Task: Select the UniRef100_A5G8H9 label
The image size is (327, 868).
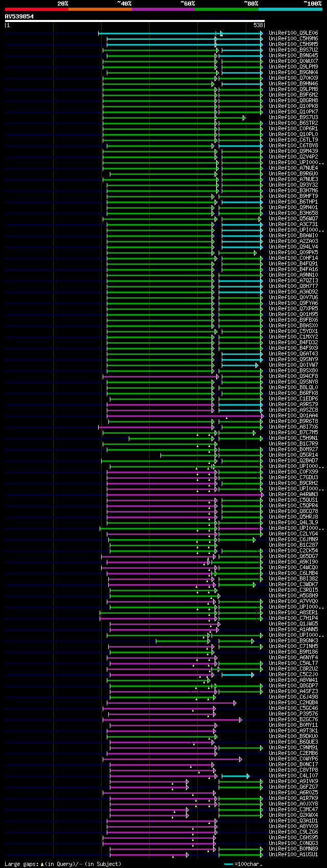Action: (293, 596)
